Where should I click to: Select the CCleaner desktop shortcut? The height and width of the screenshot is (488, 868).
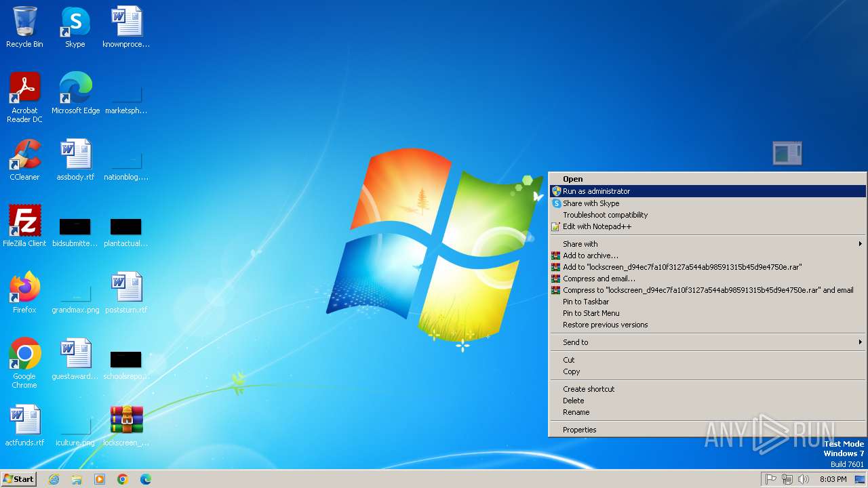click(x=24, y=159)
